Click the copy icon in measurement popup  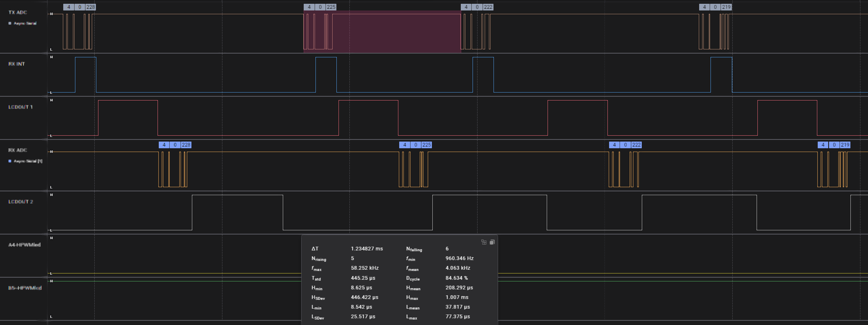point(492,242)
